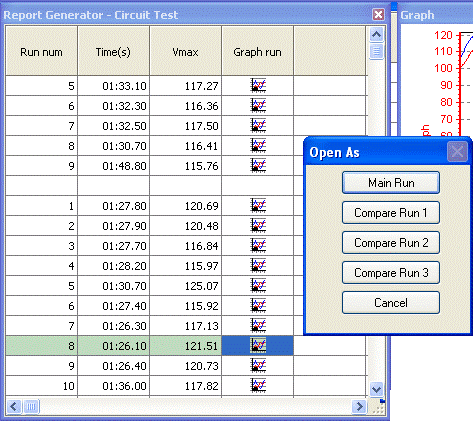The height and width of the screenshot is (421, 473).
Task: Cancel the Open As dialog
Action: click(x=391, y=303)
